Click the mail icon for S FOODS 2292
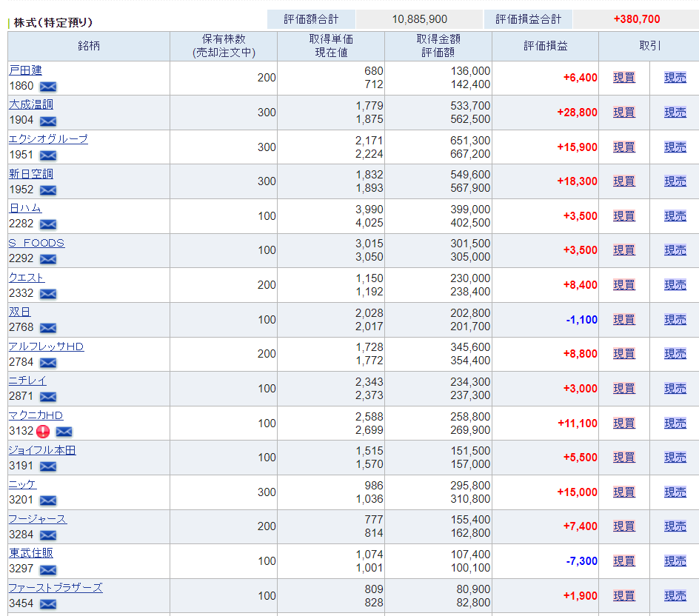This screenshot has height=616, width=699. point(48,259)
